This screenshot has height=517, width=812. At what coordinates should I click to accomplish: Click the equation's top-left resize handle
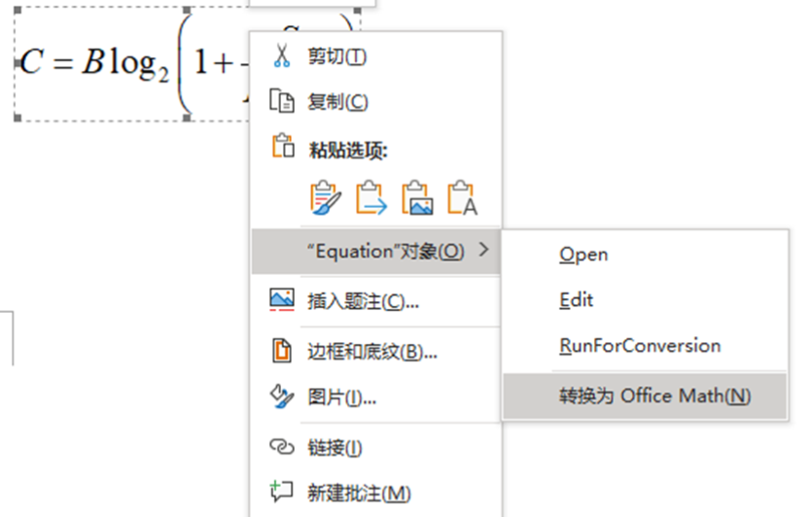[x=18, y=10]
